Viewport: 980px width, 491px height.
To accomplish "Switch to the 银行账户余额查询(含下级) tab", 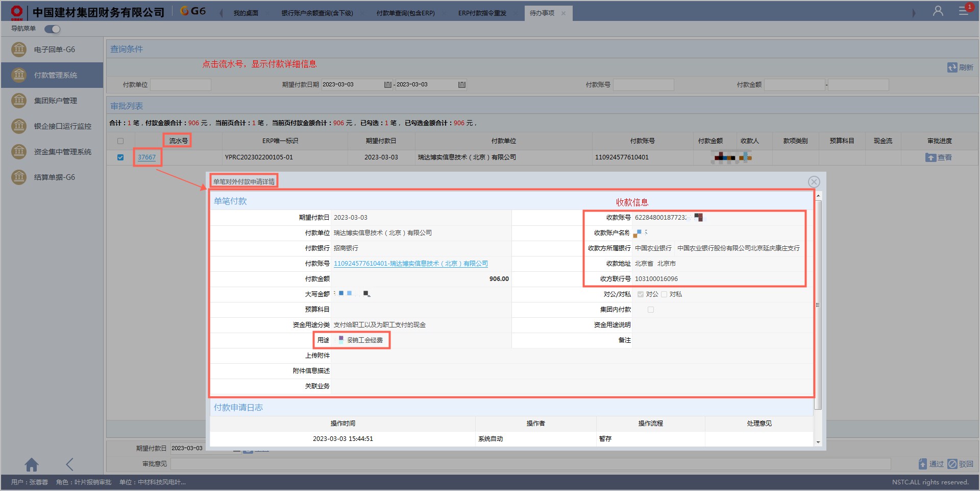I will coord(317,13).
